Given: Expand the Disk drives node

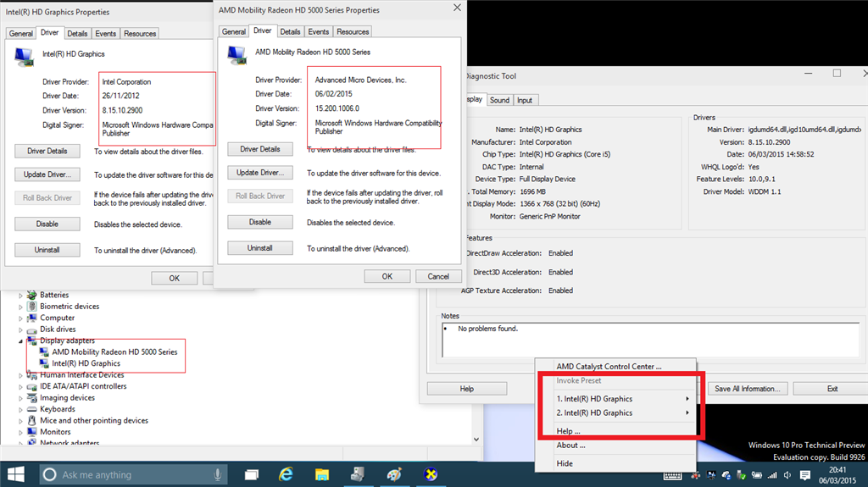Looking at the screenshot, I should click(20, 329).
